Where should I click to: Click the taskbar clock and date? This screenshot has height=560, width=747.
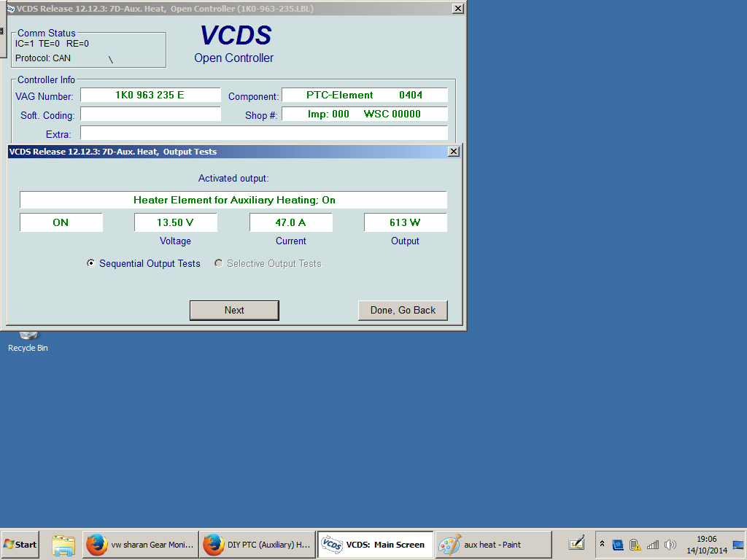click(706, 545)
